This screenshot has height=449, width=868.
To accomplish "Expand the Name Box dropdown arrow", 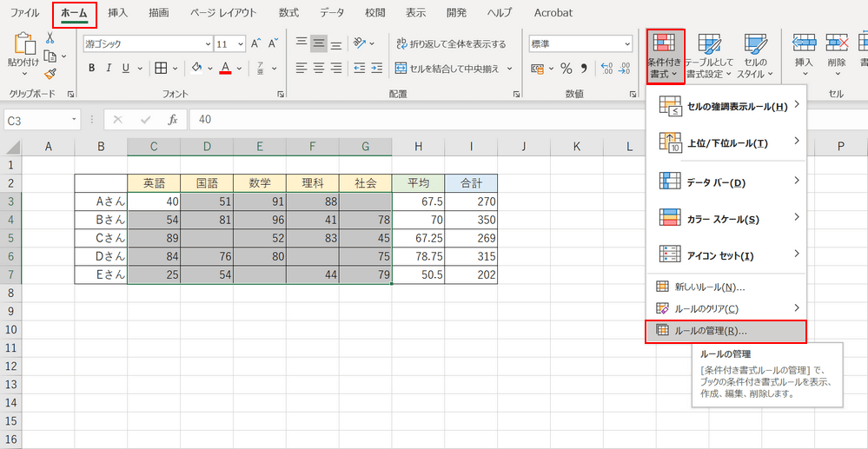I will coord(76,120).
